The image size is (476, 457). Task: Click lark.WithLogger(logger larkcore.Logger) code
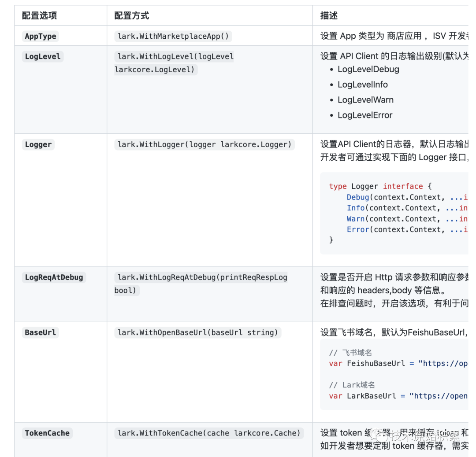(x=205, y=145)
